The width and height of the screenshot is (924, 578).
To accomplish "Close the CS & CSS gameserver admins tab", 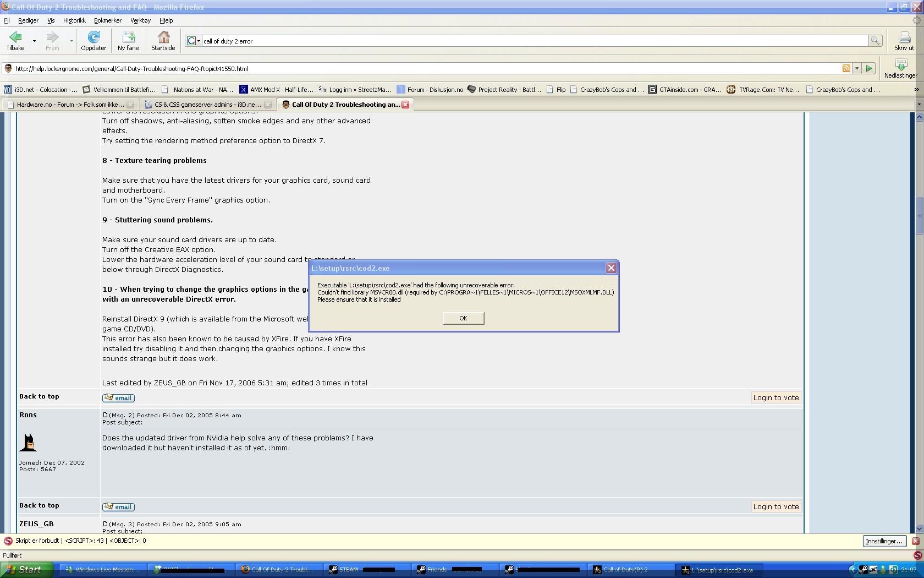I will point(268,105).
